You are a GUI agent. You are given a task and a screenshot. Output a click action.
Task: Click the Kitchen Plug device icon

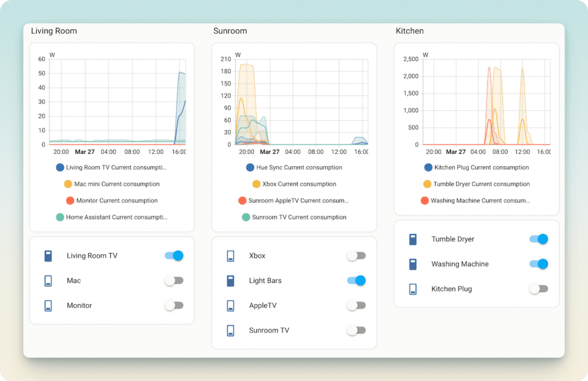coord(413,289)
